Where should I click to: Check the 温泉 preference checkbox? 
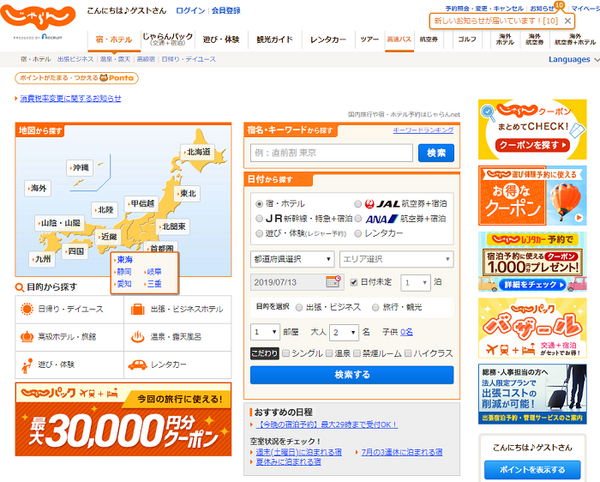click(x=329, y=353)
